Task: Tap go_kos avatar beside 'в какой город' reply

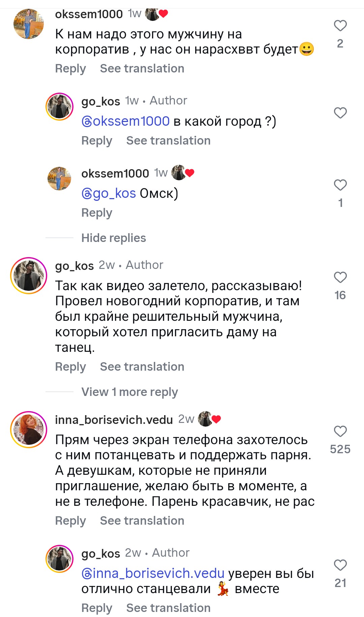Action: [x=59, y=106]
